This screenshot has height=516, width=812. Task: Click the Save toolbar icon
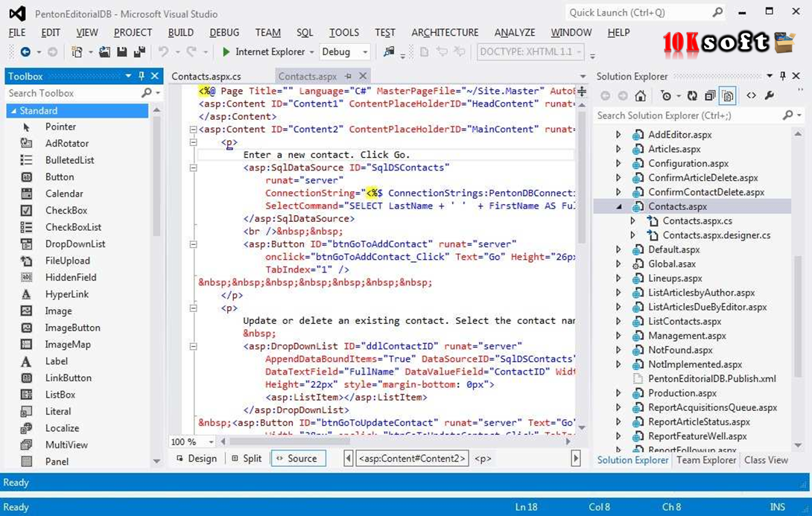pos(122,52)
